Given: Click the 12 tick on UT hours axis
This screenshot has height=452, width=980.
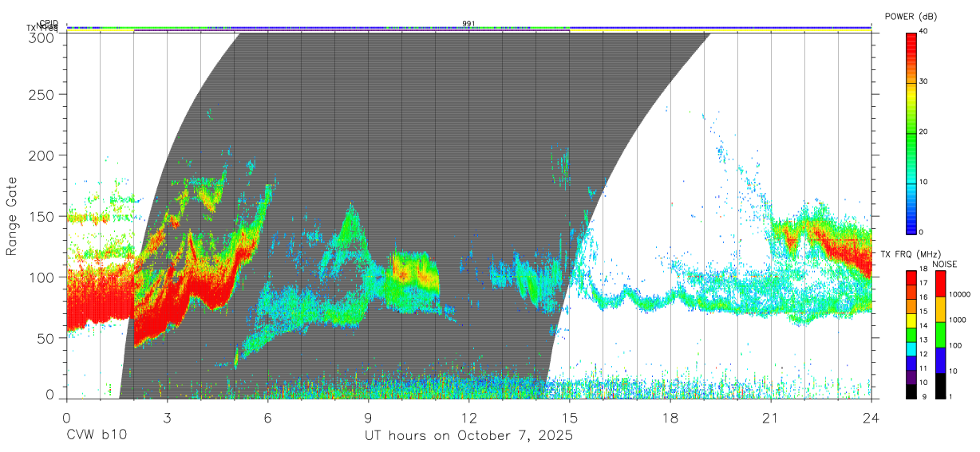Looking at the screenshot, I should (469, 417).
